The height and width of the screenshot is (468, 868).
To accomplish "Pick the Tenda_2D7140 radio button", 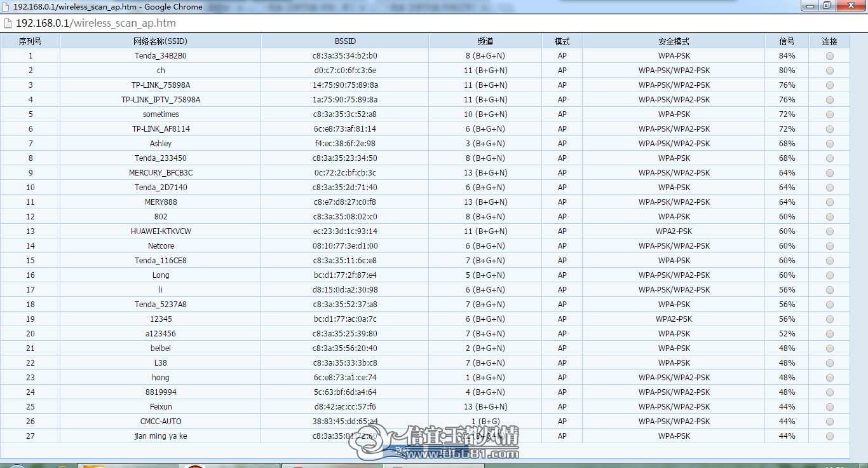I will [x=829, y=188].
